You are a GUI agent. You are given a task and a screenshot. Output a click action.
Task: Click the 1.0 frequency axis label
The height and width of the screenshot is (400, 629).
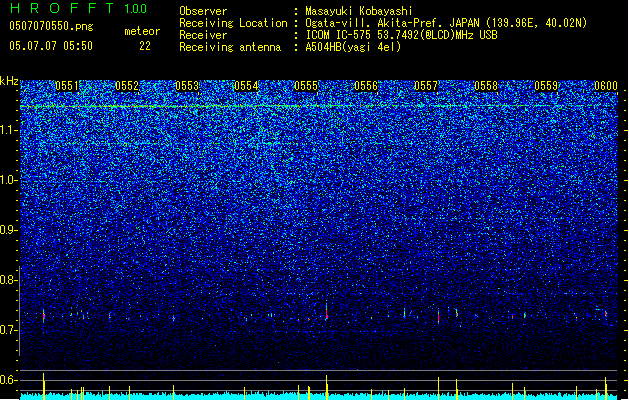coord(9,180)
